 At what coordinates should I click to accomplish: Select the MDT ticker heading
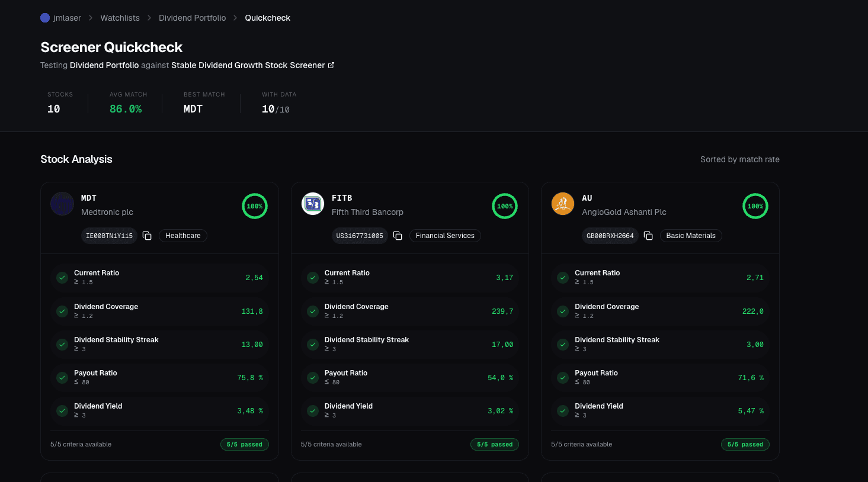click(x=89, y=198)
